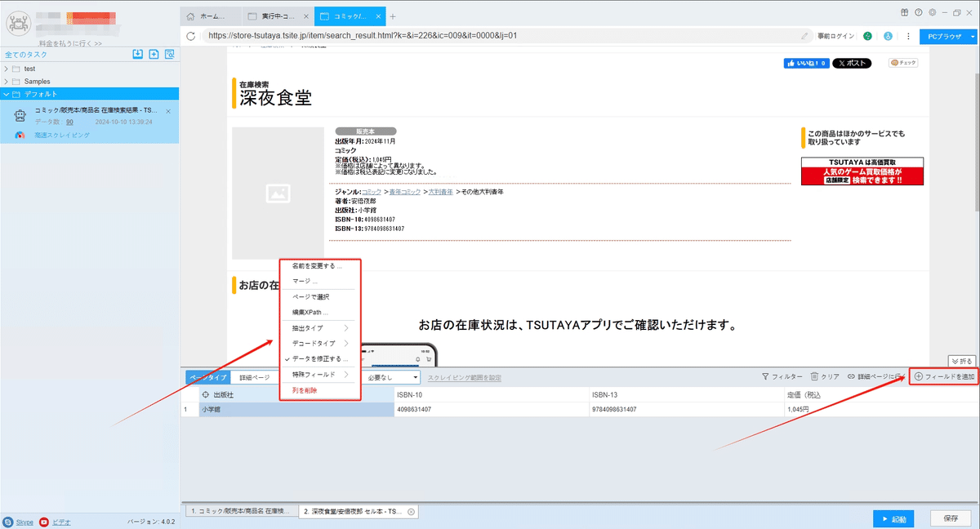The height and width of the screenshot is (529, 980).
Task: Click スクレイピング範囲を設定 link
Action: pos(465,378)
